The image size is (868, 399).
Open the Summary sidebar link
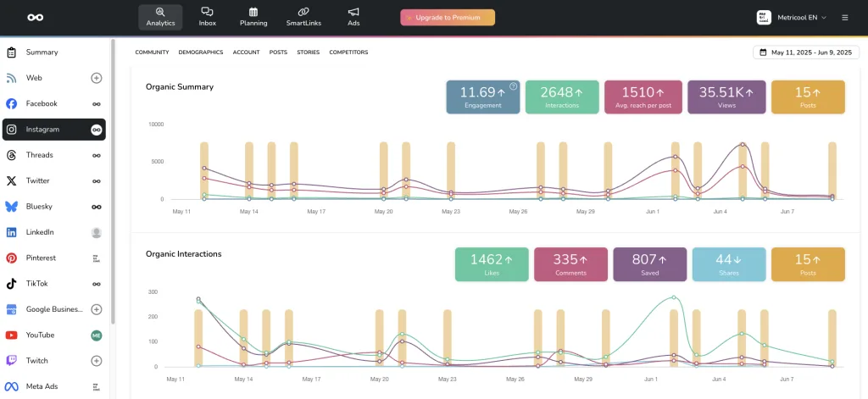[42, 53]
